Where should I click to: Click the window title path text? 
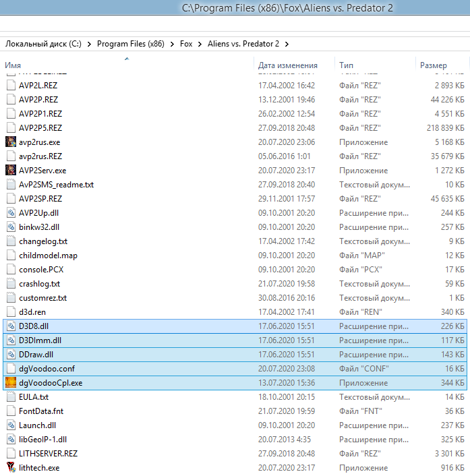pyautogui.click(x=287, y=8)
